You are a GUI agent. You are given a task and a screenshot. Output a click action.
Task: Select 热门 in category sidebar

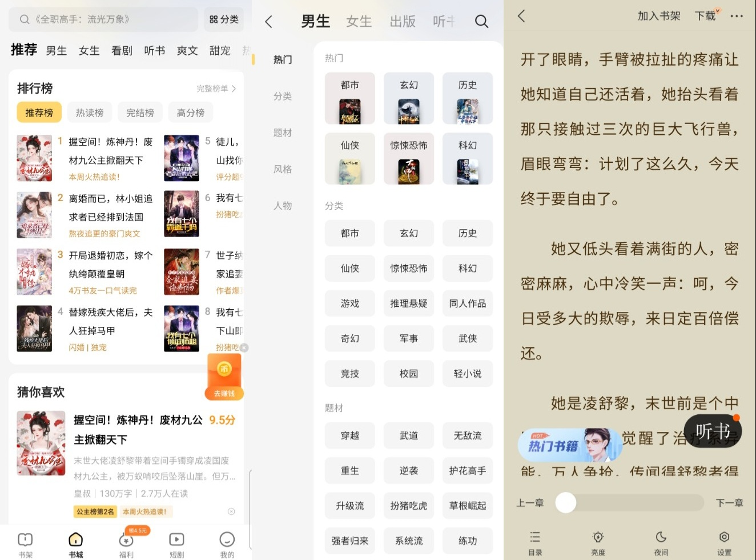tap(283, 59)
